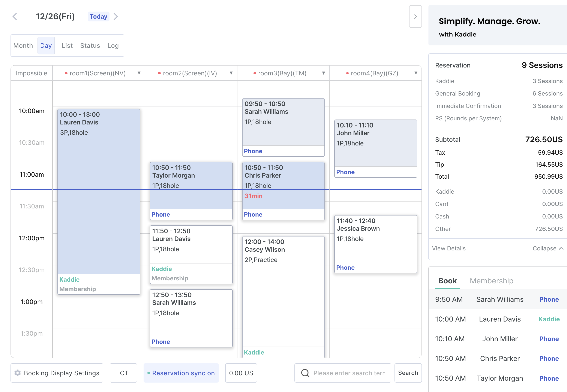
Task: Expand room4(Bay)(GZ) dropdown arrow
Action: [416, 73]
